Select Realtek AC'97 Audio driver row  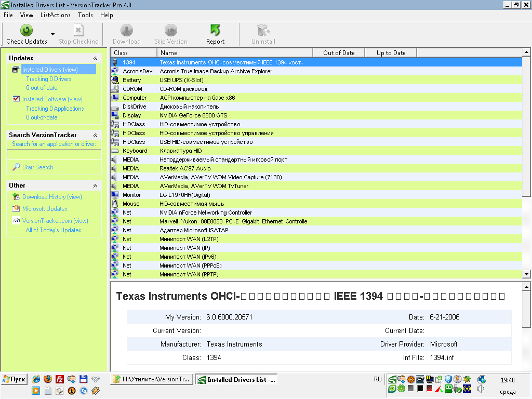(316, 168)
